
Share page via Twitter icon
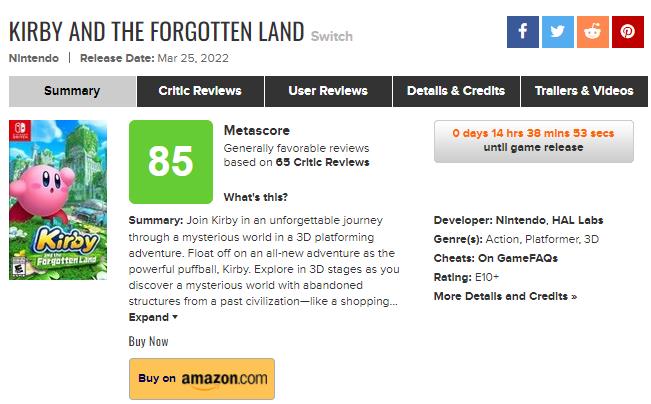pyautogui.click(x=557, y=31)
